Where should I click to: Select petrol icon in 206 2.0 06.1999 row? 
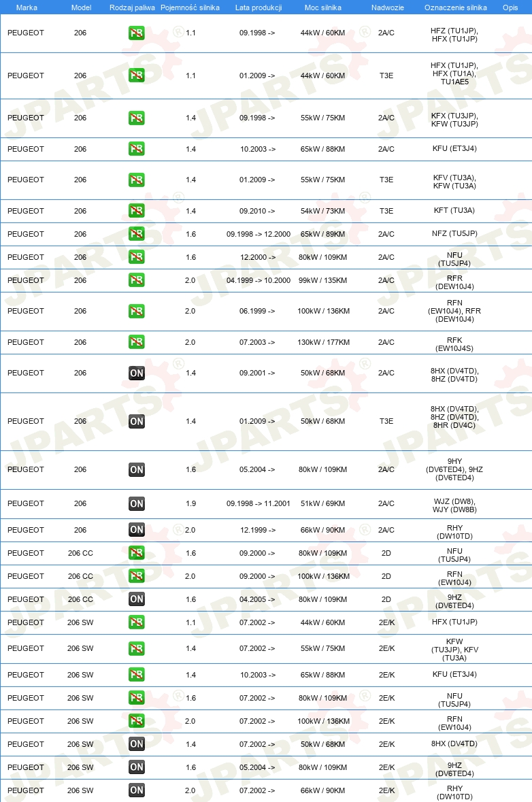[x=137, y=311]
